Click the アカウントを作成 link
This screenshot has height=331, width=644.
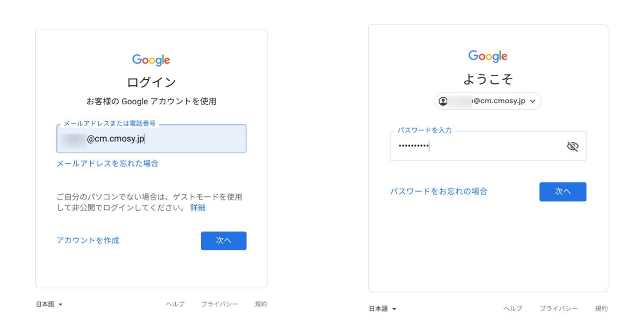tap(88, 240)
